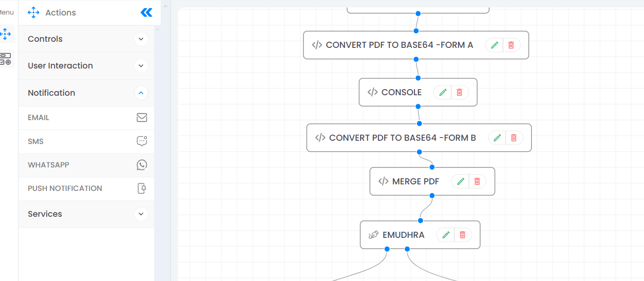
Task: Expand the Services section
Action: (x=141, y=214)
